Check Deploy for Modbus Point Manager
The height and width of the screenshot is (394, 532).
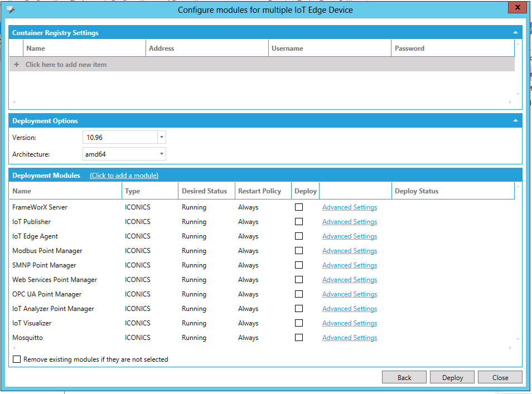coord(299,251)
